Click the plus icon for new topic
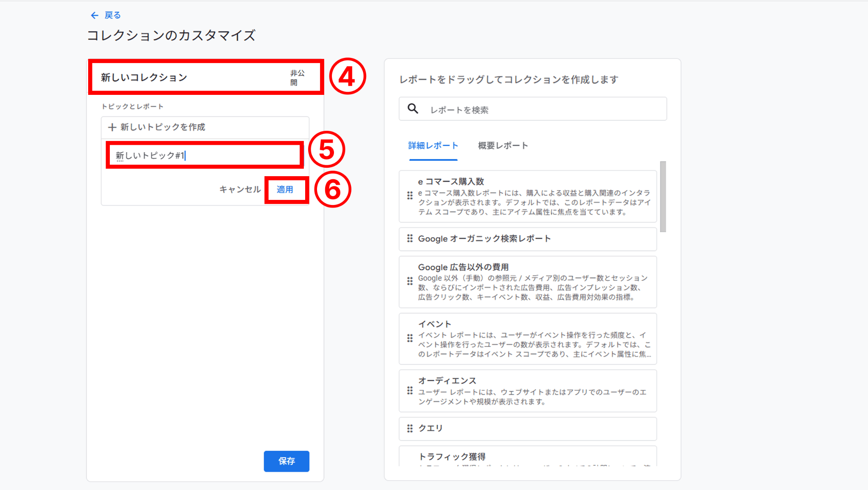The height and width of the screenshot is (490, 868). (x=112, y=127)
